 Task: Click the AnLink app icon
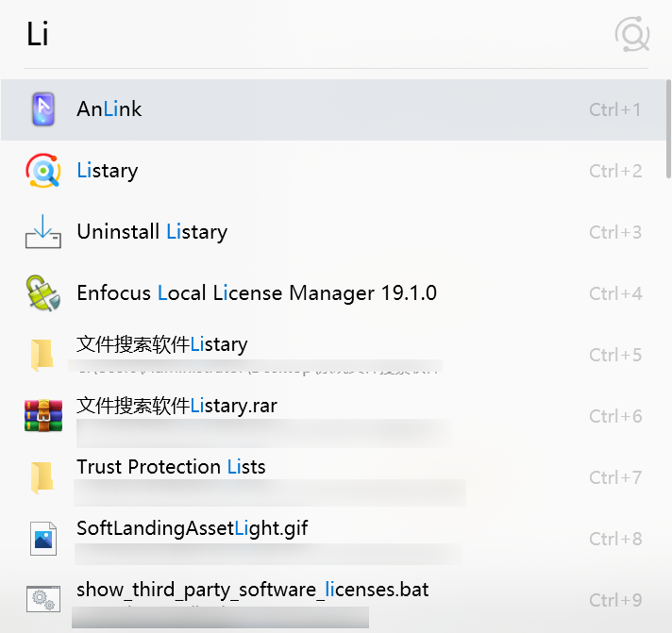point(43,109)
